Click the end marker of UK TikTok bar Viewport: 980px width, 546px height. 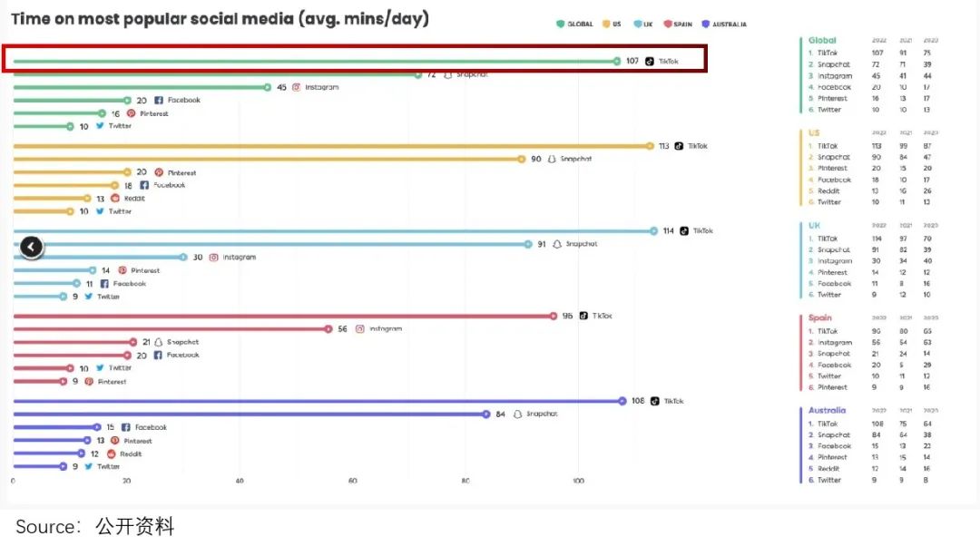pyautogui.click(x=653, y=231)
